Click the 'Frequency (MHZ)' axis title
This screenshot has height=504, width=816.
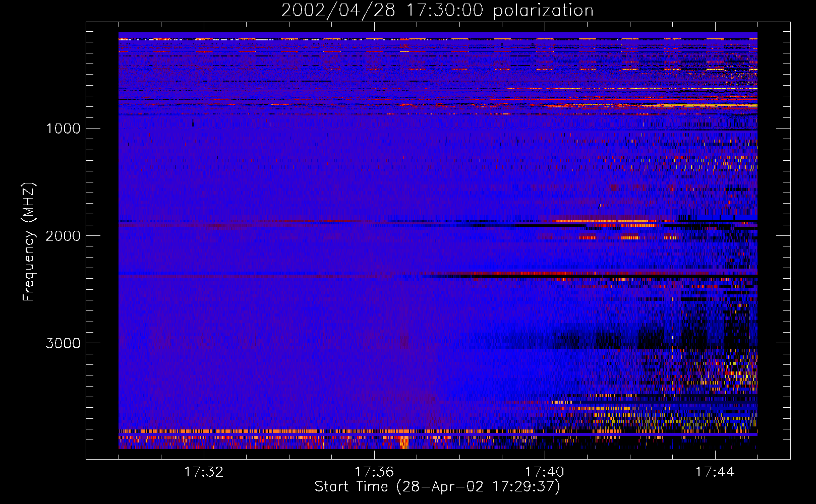(x=29, y=242)
